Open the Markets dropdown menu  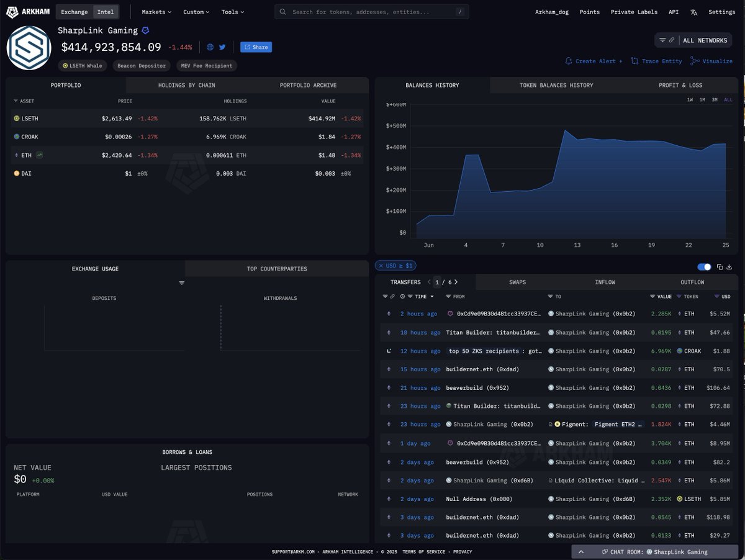click(156, 12)
